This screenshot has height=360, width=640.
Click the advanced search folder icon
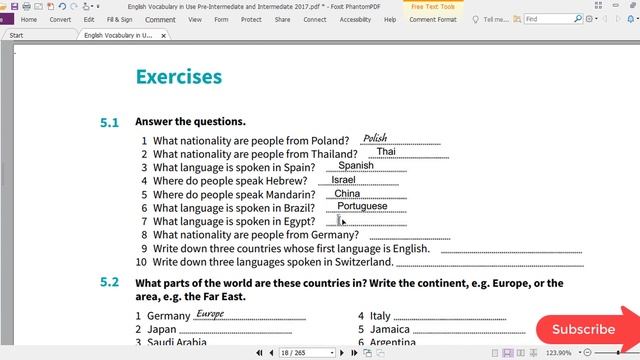(x=517, y=19)
